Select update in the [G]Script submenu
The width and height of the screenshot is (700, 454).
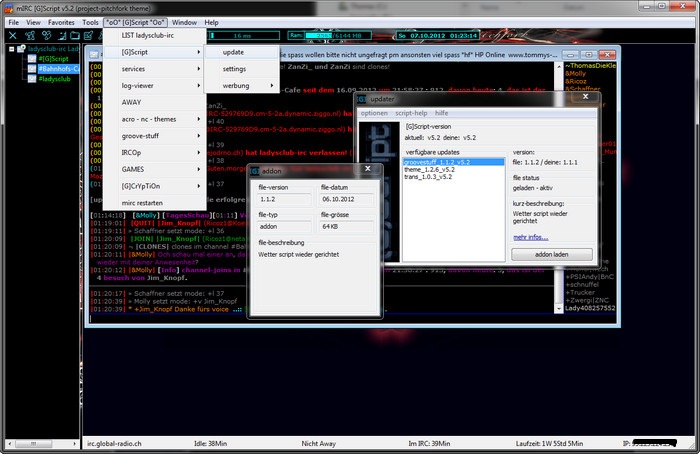[242, 52]
